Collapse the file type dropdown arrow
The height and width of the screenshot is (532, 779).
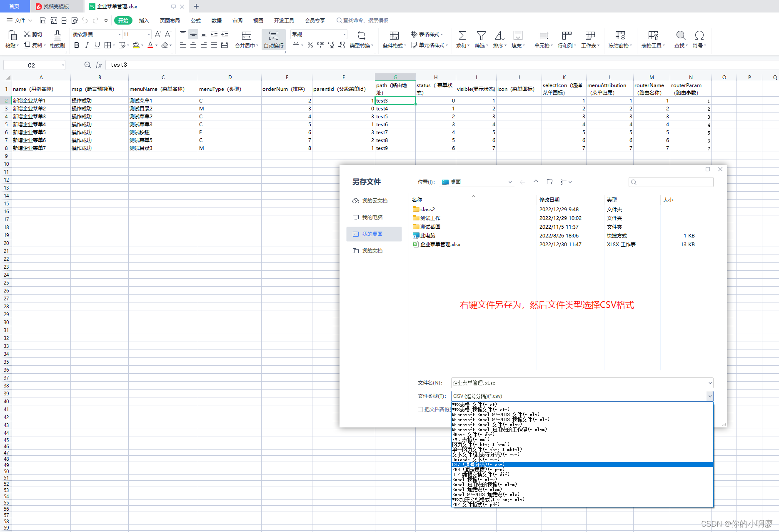[x=710, y=396]
